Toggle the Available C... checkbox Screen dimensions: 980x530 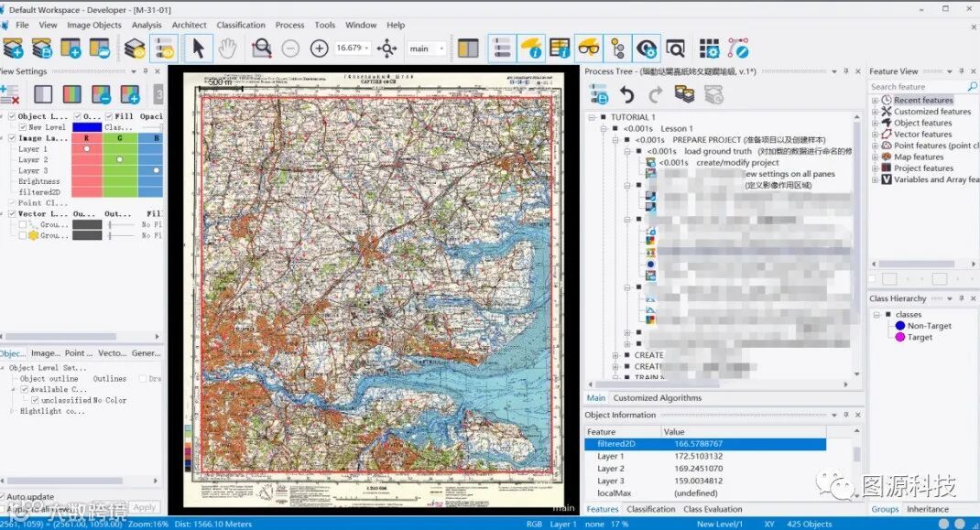25,389
